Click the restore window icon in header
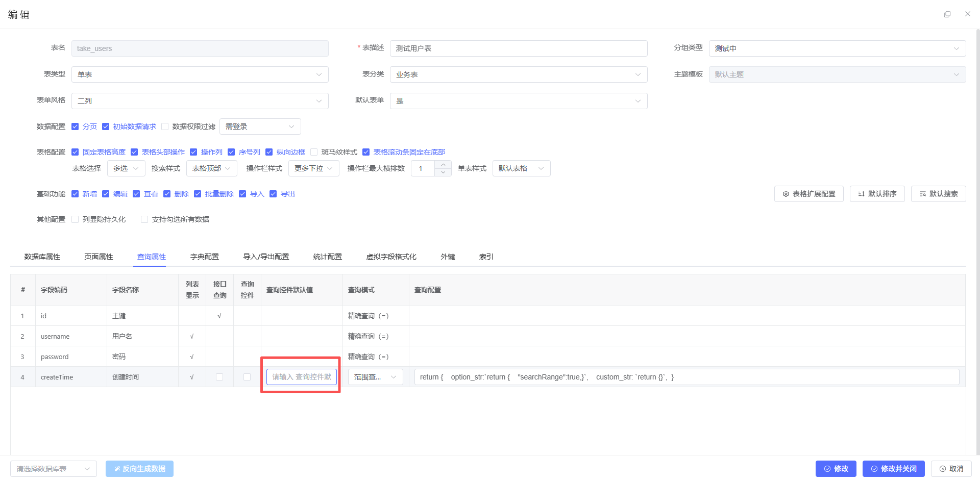The height and width of the screenshot is (482, 980). (947, 14)
